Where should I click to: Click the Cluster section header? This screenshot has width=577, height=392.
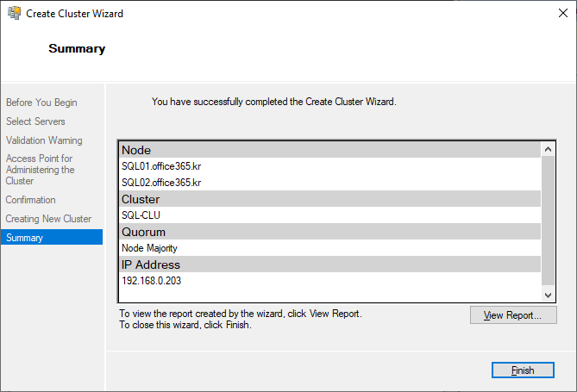(330, 199)
